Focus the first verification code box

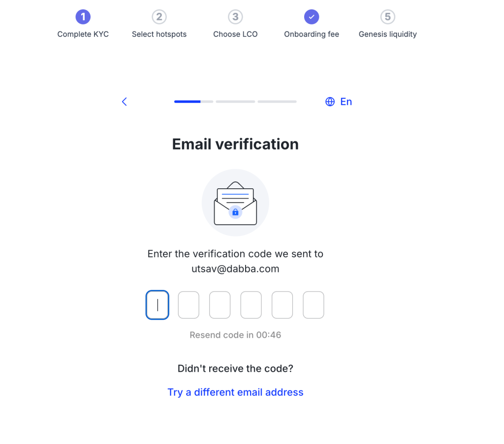tap(157, 305)
